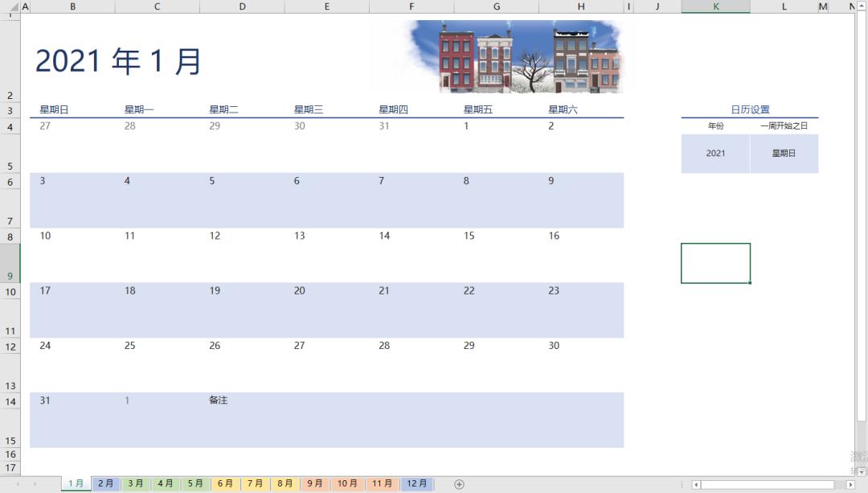The width and height of the screenshot is (868, 493).
Task: Select column G header
Action: click(497, 6)
